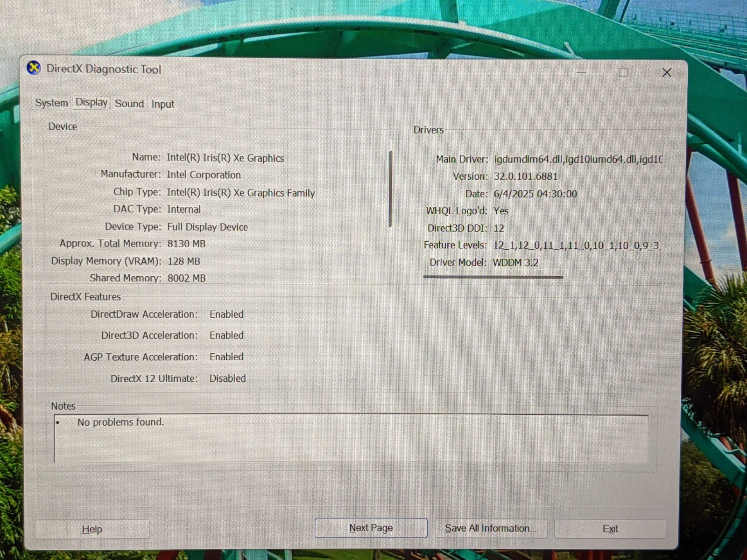Click the Exit button
Image resolution: width=747 pixels, height=560 pixels.
pos(610,529)
